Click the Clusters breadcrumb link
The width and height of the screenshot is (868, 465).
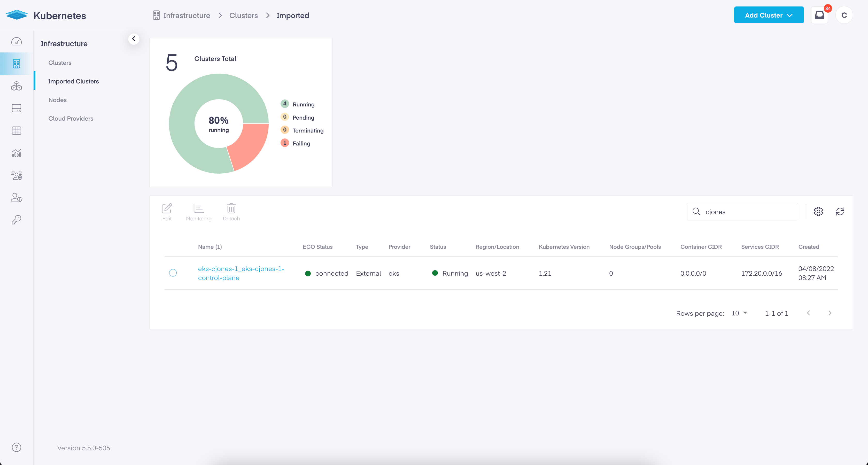tap(243, 16)
